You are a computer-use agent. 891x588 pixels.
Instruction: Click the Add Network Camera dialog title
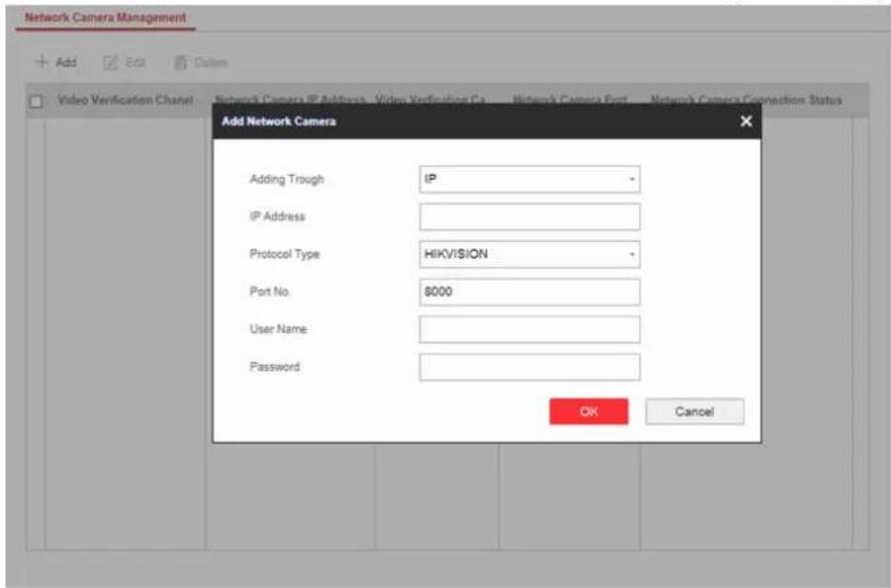(279, 121)
